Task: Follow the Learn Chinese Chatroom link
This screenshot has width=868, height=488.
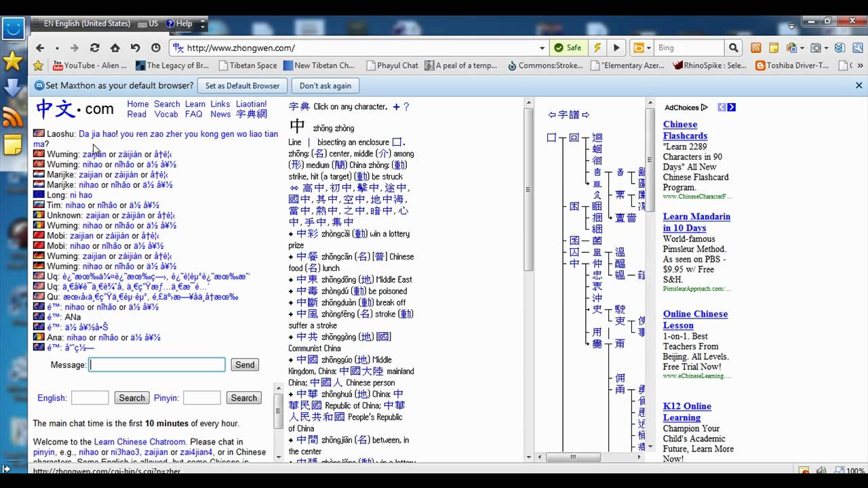Action: [x=140, y=442]
